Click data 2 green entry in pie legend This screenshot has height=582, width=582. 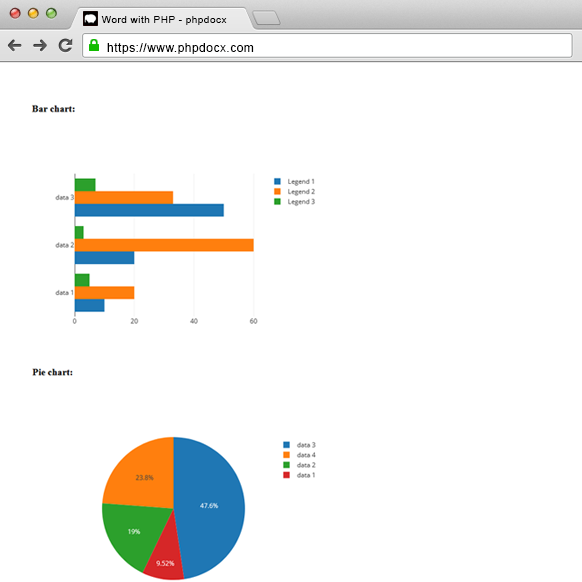point(299,465)
